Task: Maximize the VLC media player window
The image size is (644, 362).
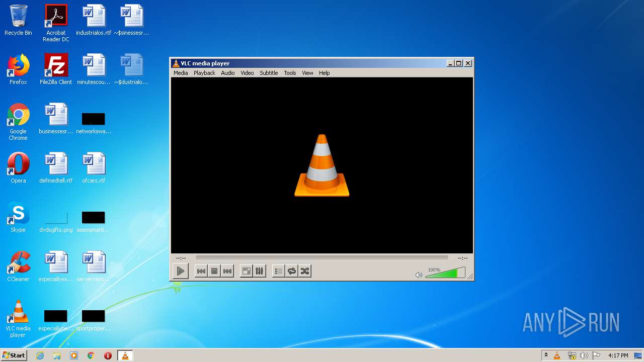Action: coord(458,63)
